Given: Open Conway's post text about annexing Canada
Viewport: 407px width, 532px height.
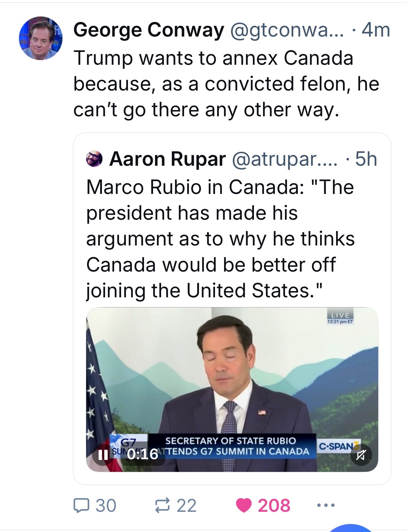Looking at the screenshot, I should coord(226,84).
